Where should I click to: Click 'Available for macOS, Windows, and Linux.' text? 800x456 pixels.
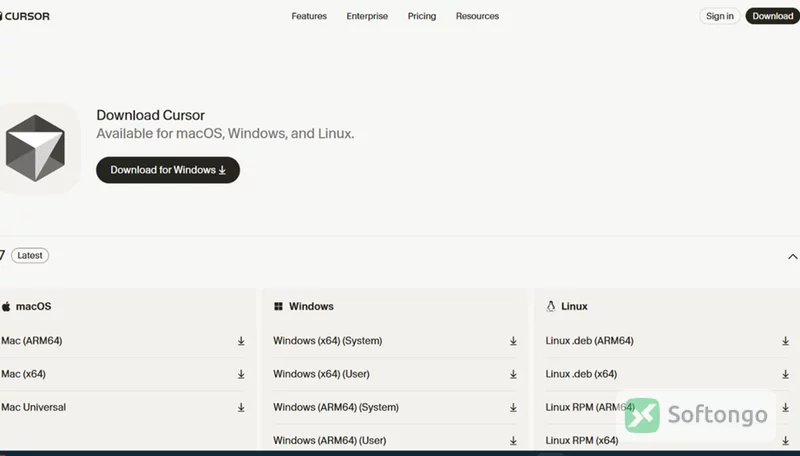[x=225, y=134]
